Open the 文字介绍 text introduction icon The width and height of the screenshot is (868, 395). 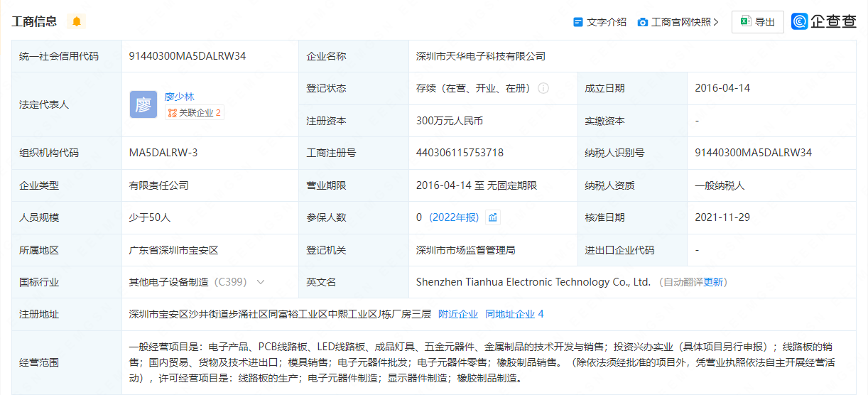tap(578, 22)
